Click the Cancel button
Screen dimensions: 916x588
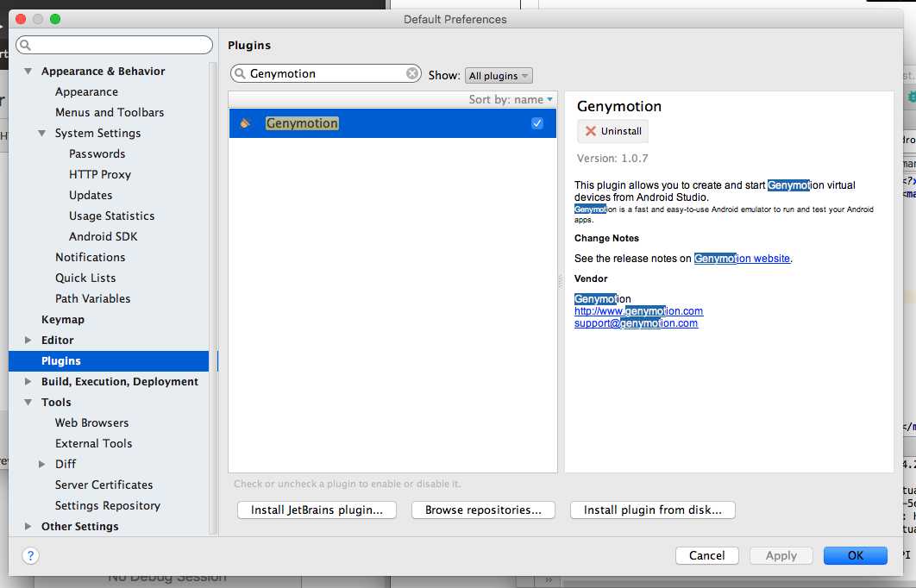click(707, 555)
